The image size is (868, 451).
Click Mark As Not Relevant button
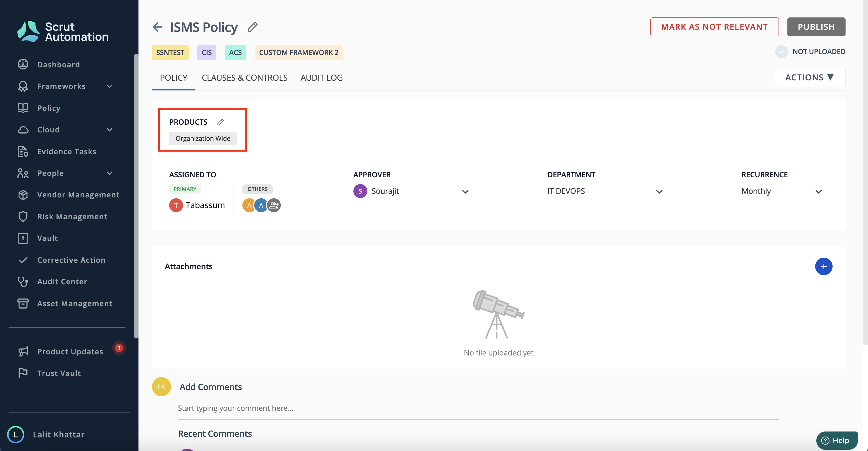(714, 27)
